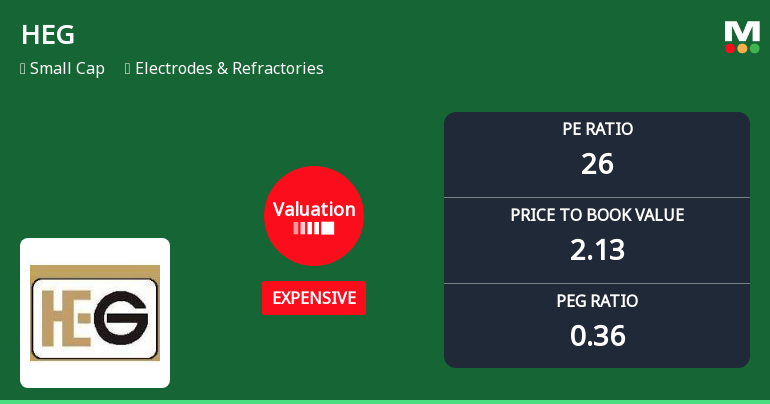Viewport: 770px width, 404px height.
Task: Click the green dot under the M logo
Action: coord(754,48)
